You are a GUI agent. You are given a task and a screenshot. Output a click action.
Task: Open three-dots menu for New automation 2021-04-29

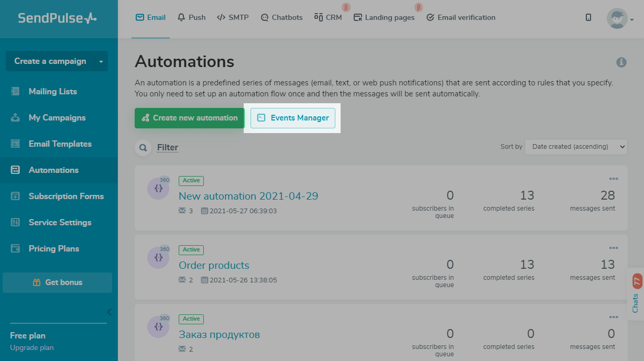click(614, 179)
